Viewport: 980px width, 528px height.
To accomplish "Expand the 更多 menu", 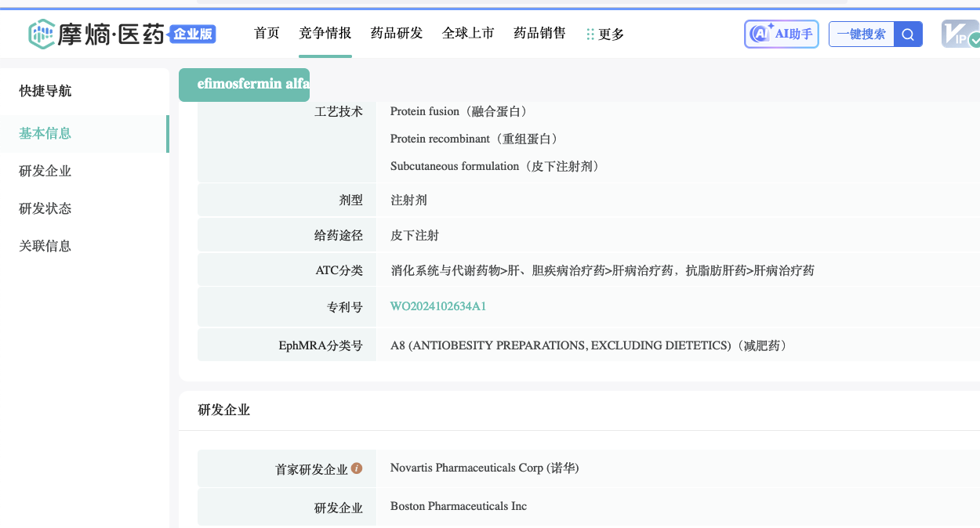I will click(x=605, y=34).
